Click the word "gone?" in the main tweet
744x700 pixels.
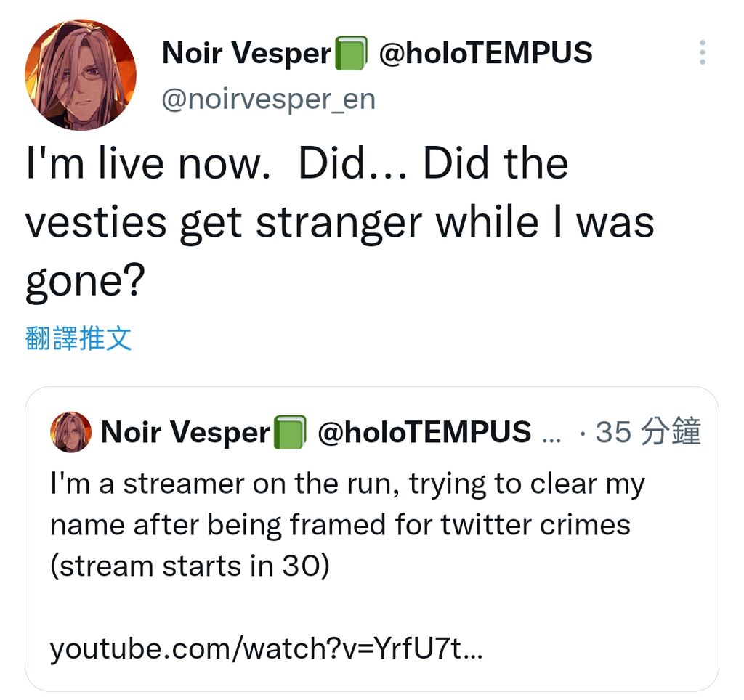coord(82,281)
